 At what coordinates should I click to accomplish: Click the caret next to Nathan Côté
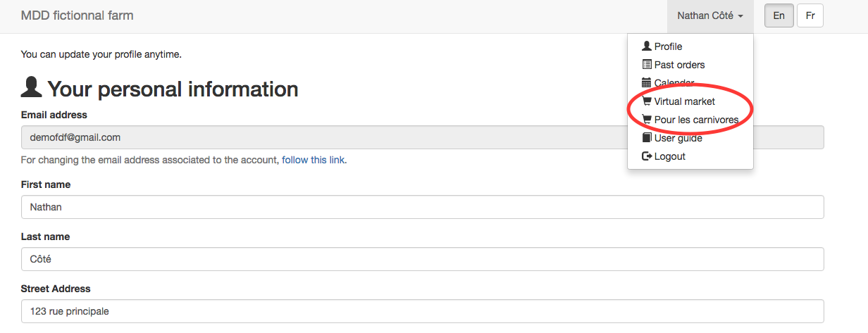tap(740, 16)
